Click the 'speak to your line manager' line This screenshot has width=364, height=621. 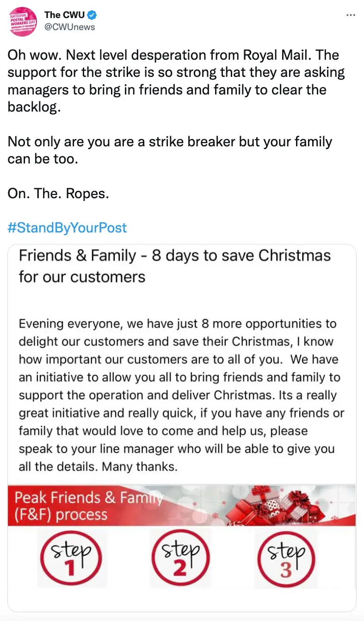coord(176,449)
